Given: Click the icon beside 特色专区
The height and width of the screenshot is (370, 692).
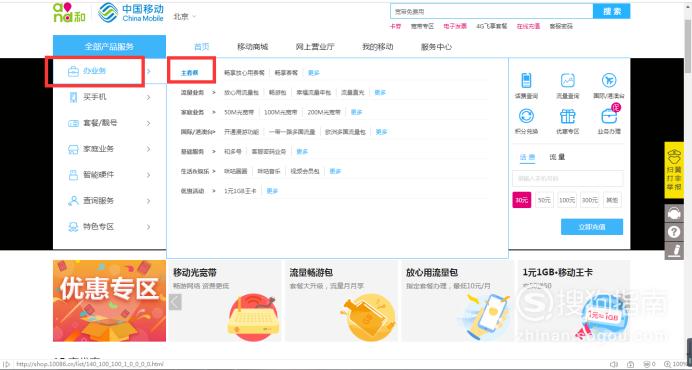Looking at the screenshot, I should coord(73,227).
